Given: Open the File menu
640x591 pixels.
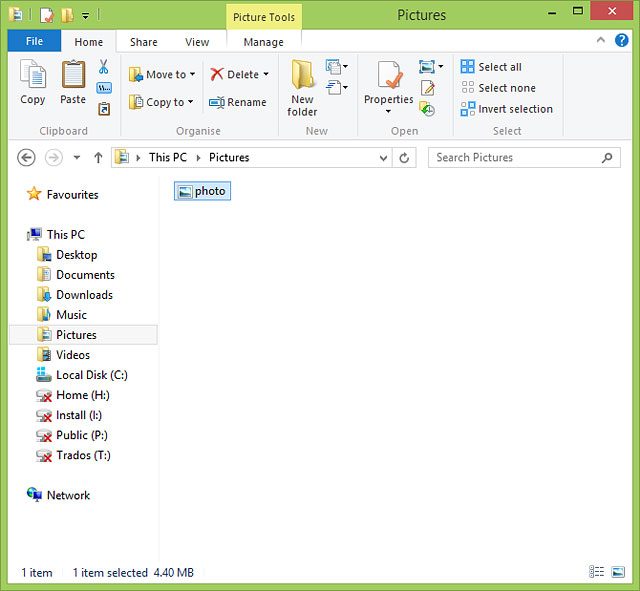Looking at the screenshot, I should (34, 41).
